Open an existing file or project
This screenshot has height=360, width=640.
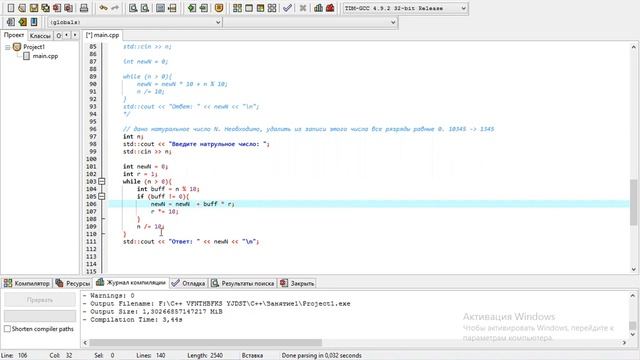pos(22,8)
